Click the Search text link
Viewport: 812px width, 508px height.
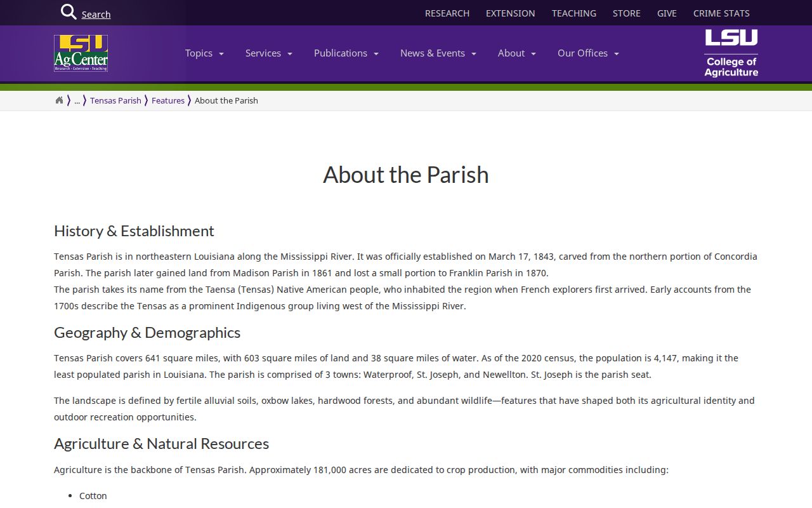point(96,15)
